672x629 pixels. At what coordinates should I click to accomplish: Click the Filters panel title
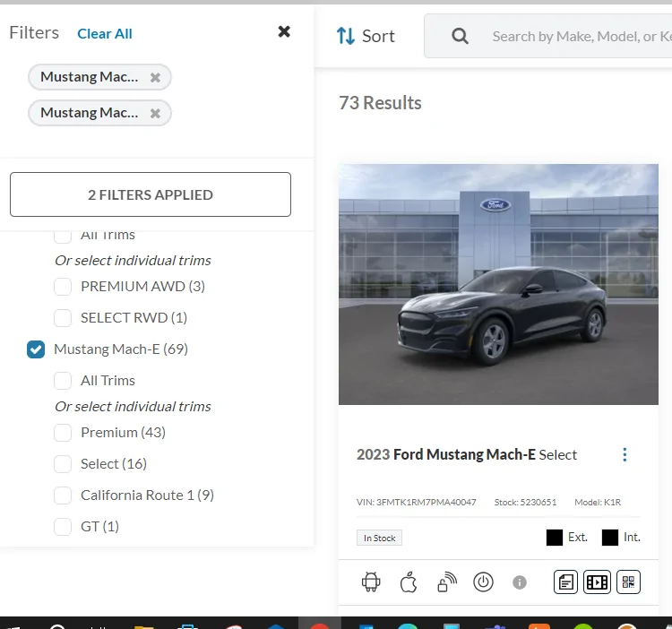point(34,32)
